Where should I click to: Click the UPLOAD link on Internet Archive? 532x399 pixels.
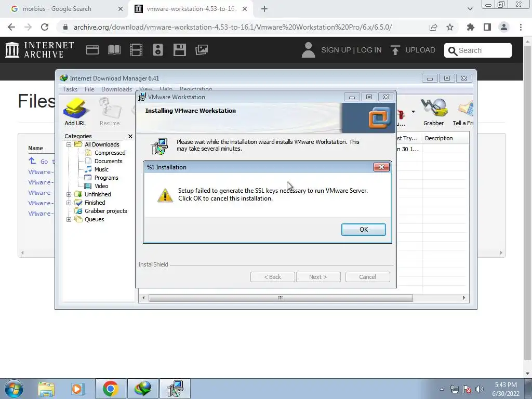tap(413, 50)
